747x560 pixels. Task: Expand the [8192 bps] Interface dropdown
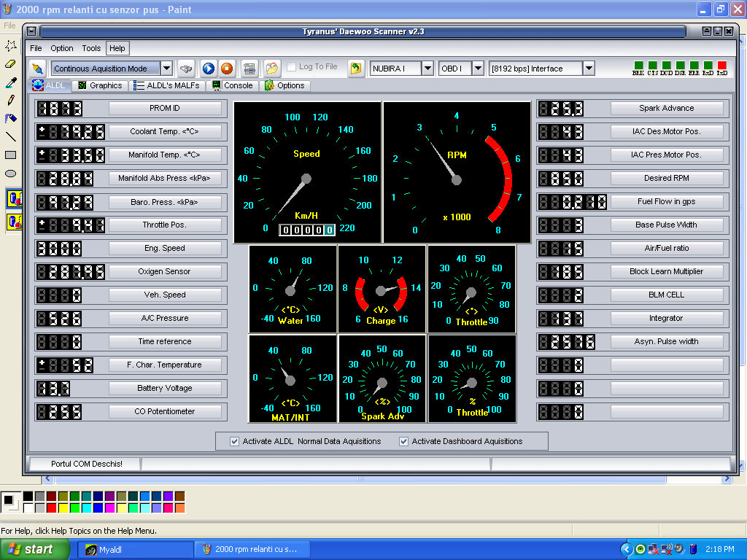[589, 69]
